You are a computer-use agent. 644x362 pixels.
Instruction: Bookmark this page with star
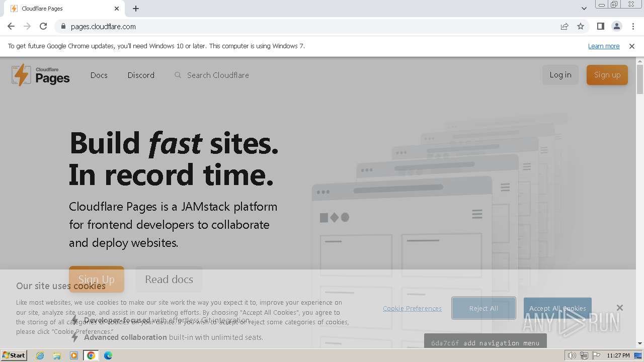(581, 26)
